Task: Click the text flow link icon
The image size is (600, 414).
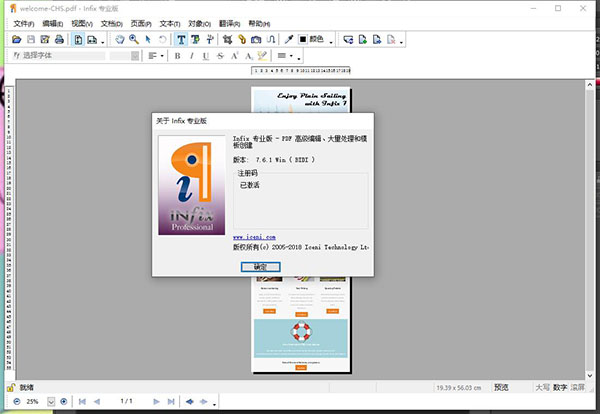Action: pyautogui.click(x=271, y=39)
